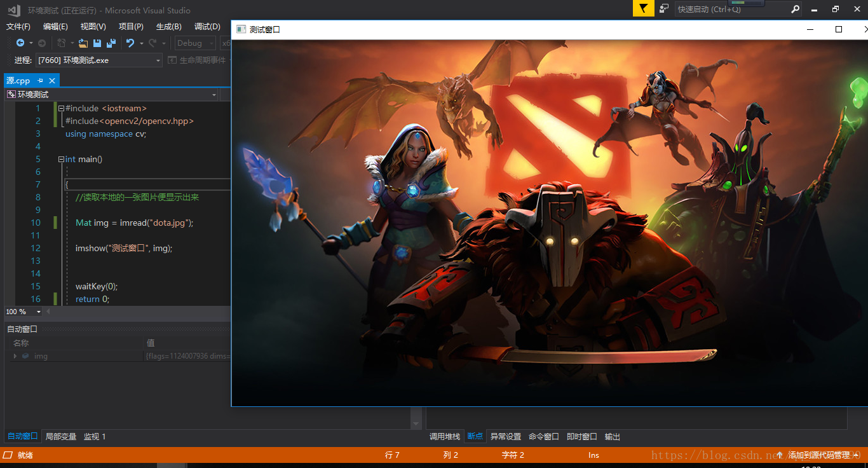
Task: Click the Navigate Forward arrow icon
Action: pyautogui.click(x=42, y=43)
